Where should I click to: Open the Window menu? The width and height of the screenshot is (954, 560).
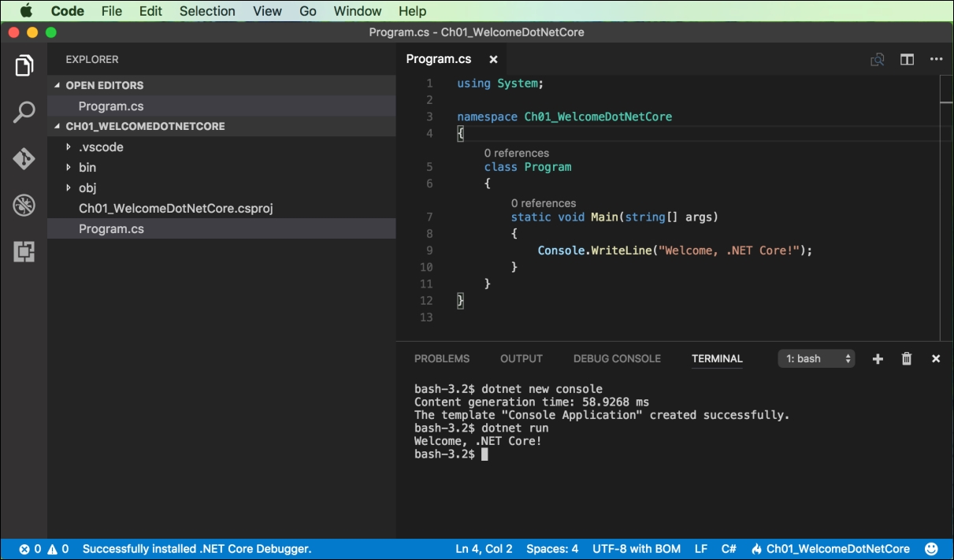coord(358,11)
